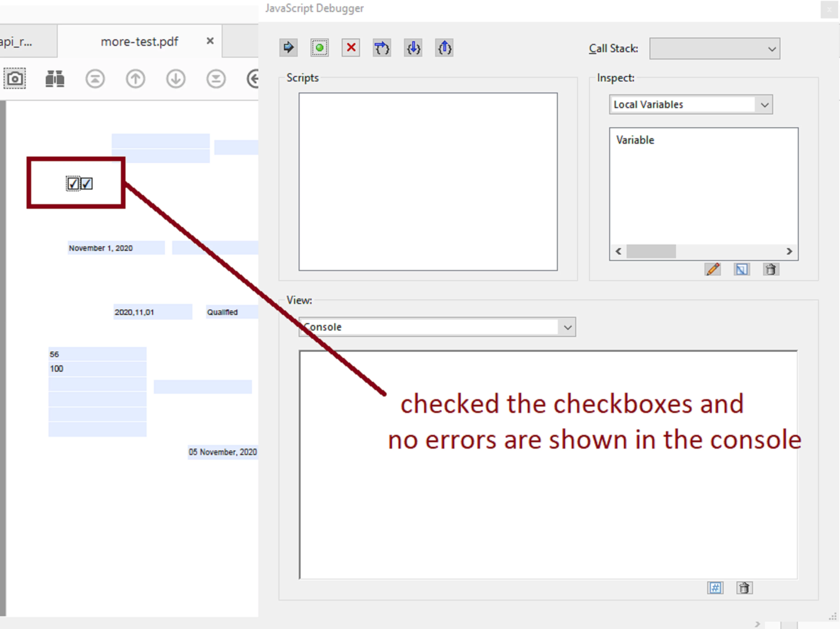
Task: Click the green breakpoint toggle icon
Action: pyautogui.click(x=319, y=48)
